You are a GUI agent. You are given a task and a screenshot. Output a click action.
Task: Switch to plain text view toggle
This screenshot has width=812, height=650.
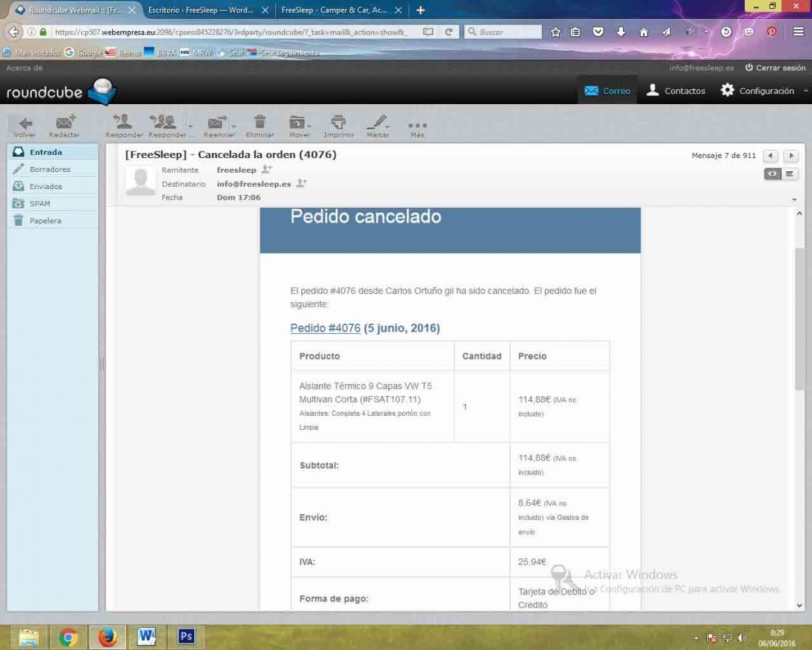click(789, 174)
